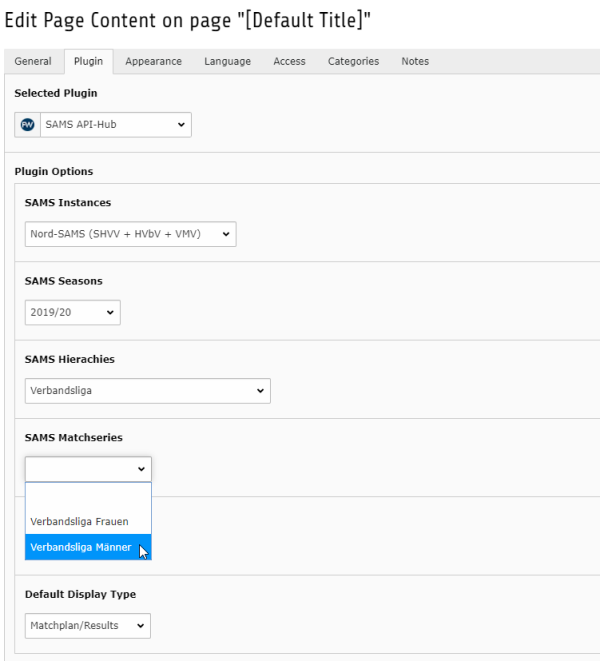Open the Language tab
The image size is (600, 661).
coord(228,61)
